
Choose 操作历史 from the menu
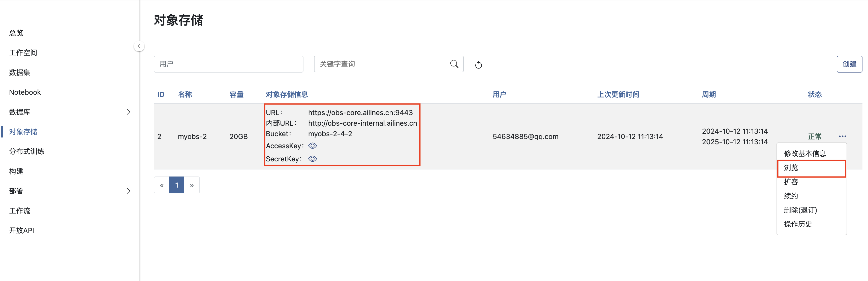(x=798, y=224)
